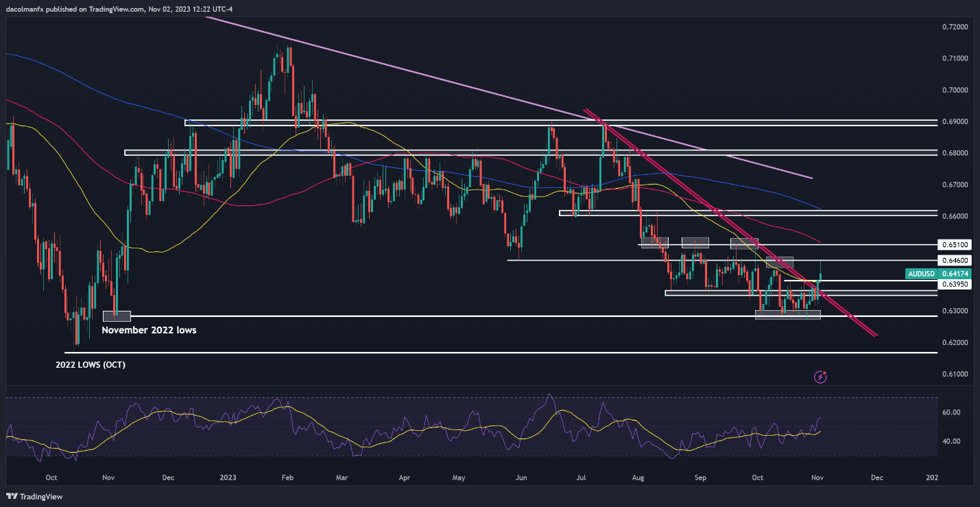
Task: Click the 0.69000 price axis label
Action: (955, 121)
